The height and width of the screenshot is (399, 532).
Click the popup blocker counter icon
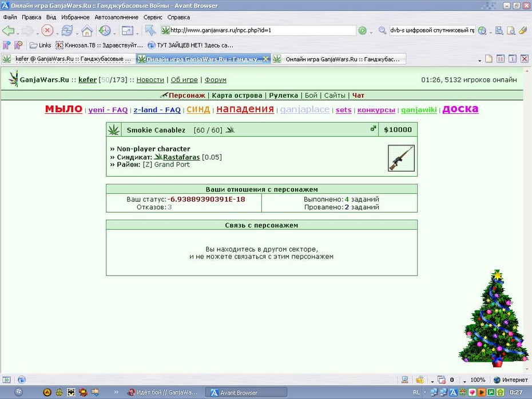pos(442,380)
